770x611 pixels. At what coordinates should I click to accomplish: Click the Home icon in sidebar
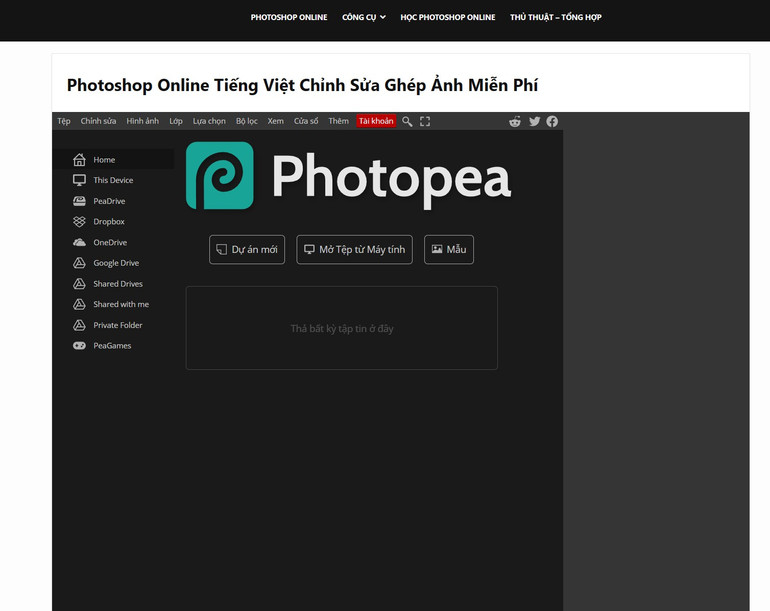tap(79, 160)
